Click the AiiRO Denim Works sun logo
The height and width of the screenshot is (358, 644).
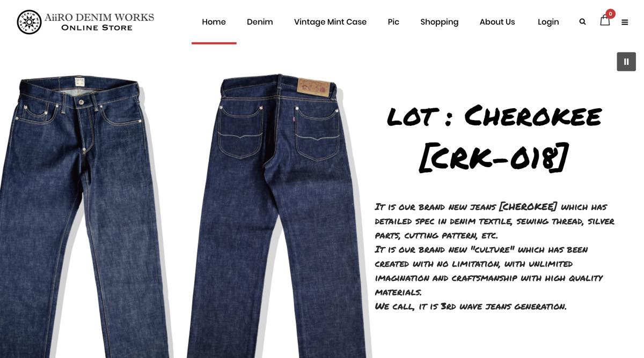click(x=29, y=22)
